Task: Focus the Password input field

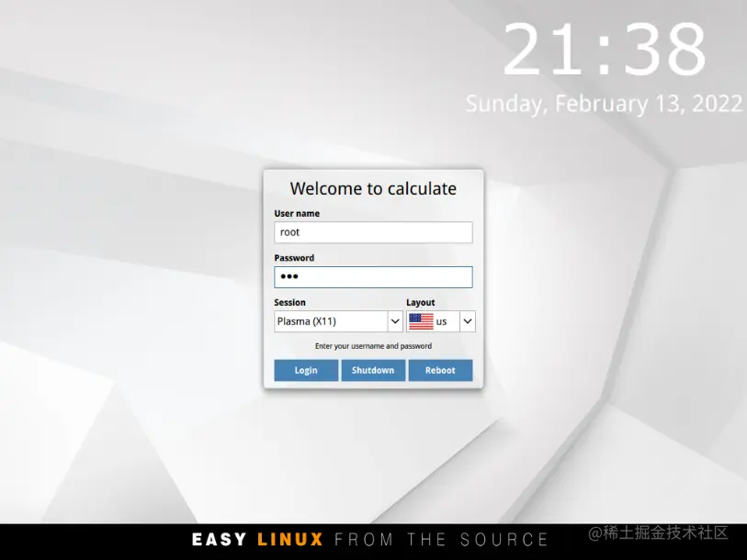Action: pos(373,277)
